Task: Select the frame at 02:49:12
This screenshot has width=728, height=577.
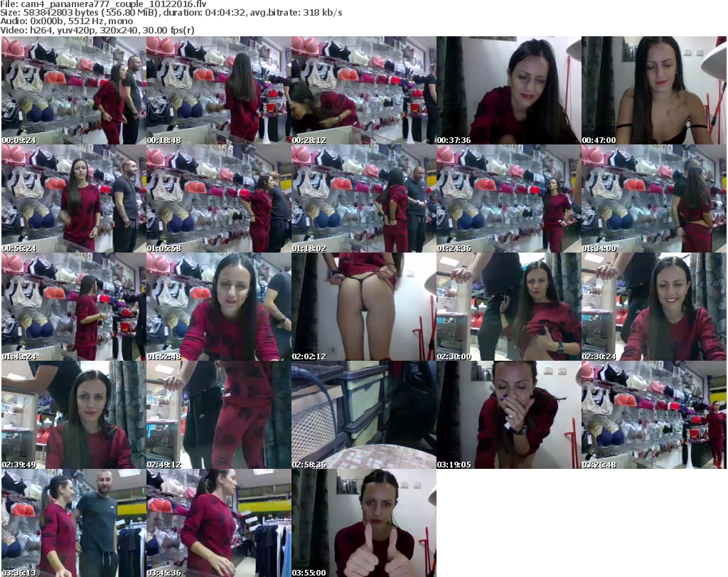Action: click(x=219, y=415)
